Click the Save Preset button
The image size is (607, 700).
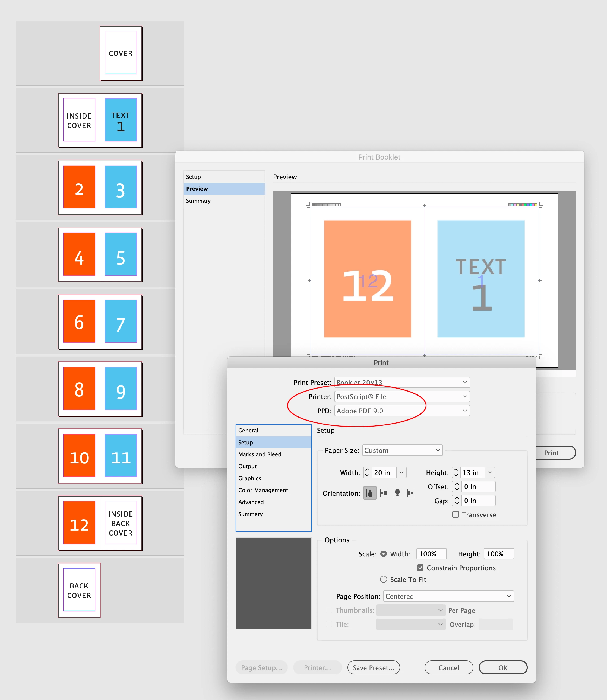373,667
